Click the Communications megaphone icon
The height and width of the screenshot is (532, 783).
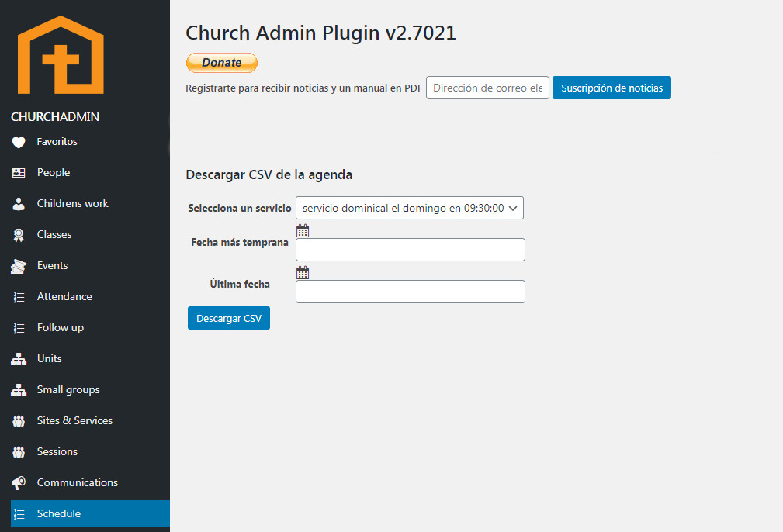pos(19,483)
